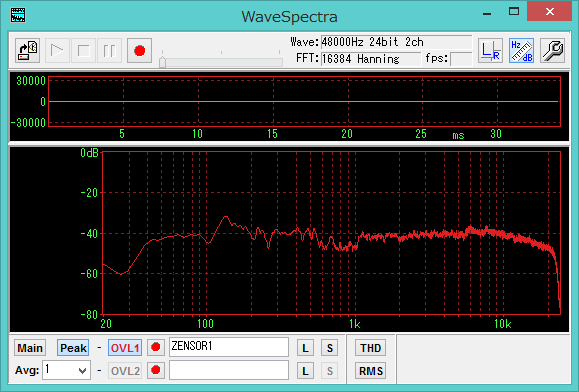Save overlay with S button in OVL1 row
Viewport: 579px width, 392px height.
pyautogui.click(x=329, y=348)
